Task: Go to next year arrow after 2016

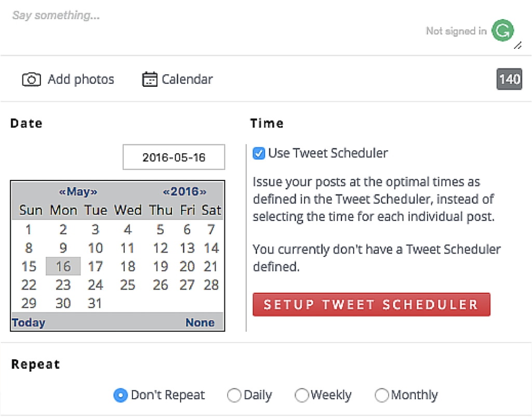Action: pyautogui.click(x=203, y=192)
